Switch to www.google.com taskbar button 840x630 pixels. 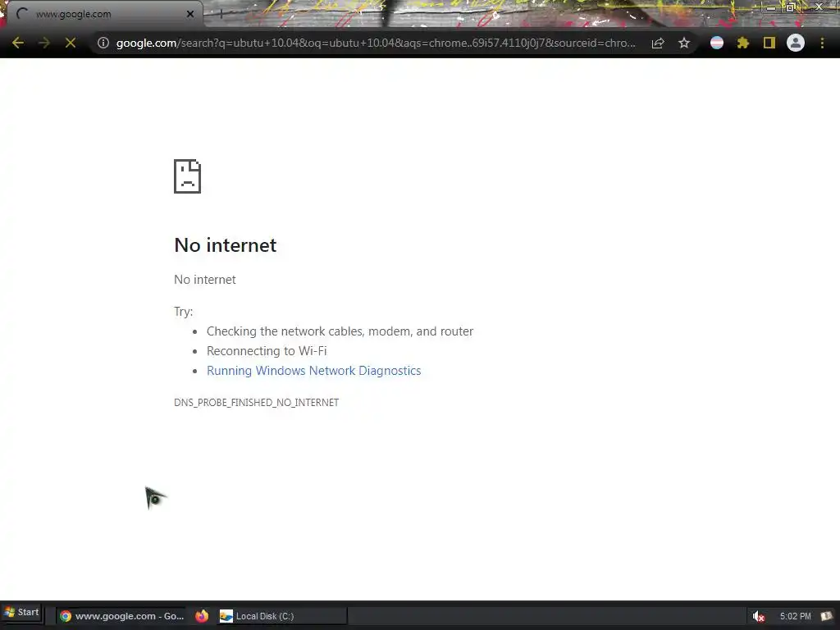pyautogui.click(x=121, y=616)
